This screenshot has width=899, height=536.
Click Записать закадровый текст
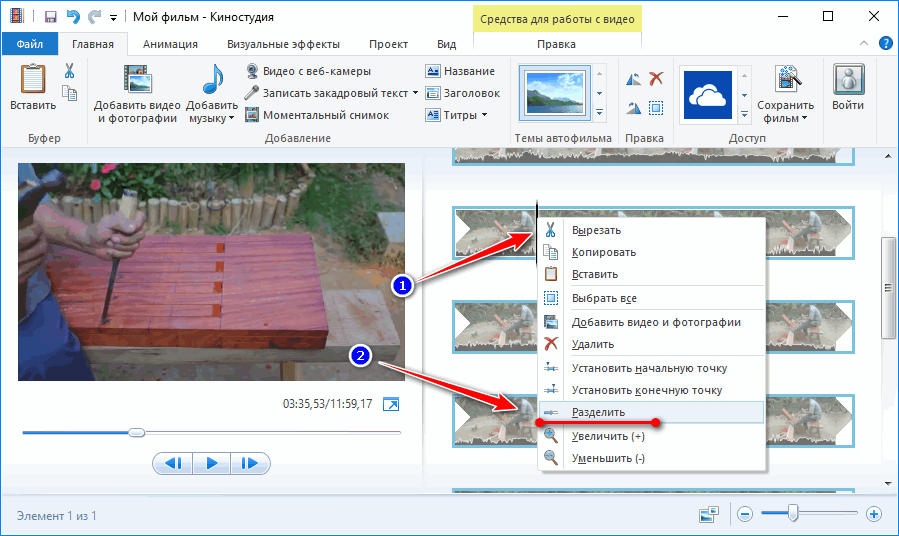click(x=327, y=93)
